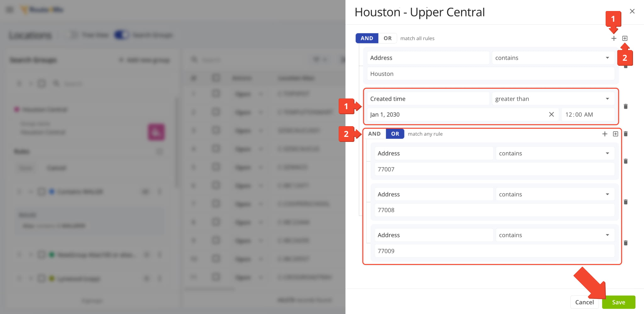The image size is (644, 314).
Task: Select OR for the top-level rules
Action: click(x=387, y=38)
